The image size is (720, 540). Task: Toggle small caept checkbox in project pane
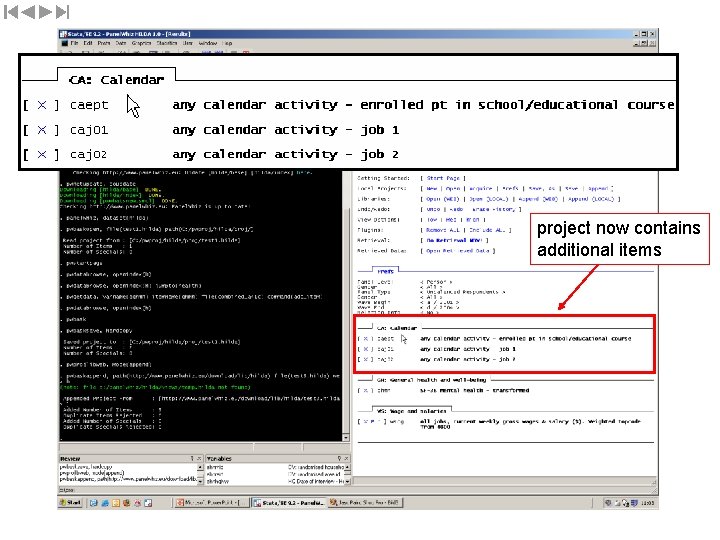366,338
